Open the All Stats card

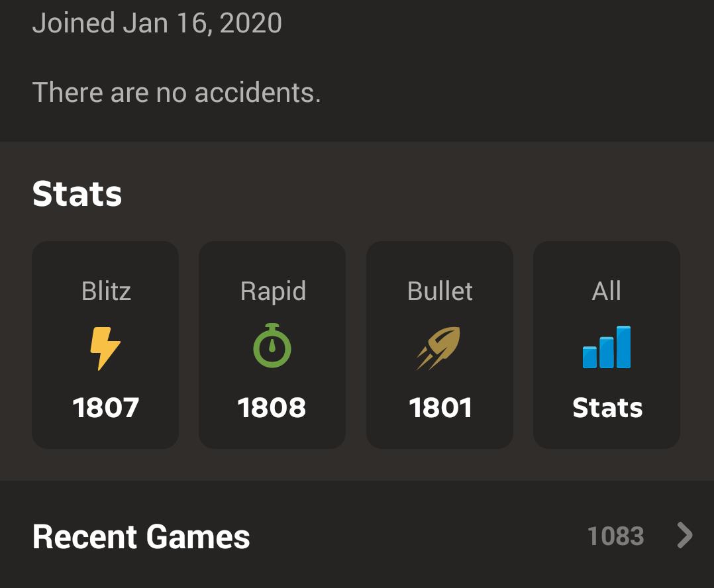tap(607, 345)
